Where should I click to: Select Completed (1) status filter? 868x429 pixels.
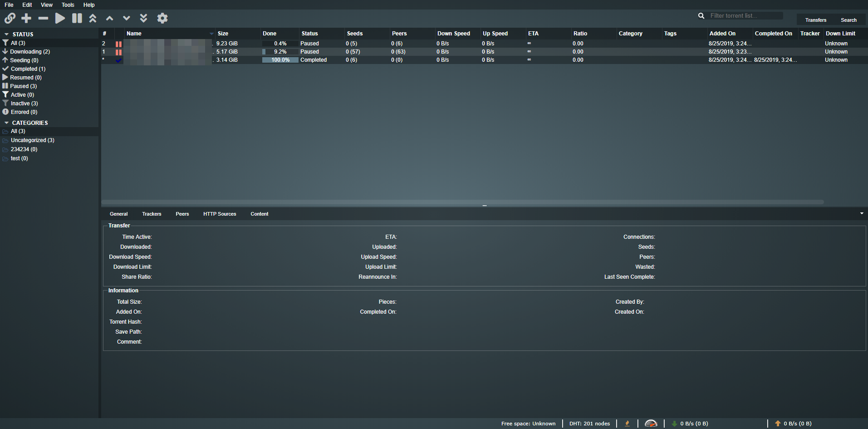28,69
